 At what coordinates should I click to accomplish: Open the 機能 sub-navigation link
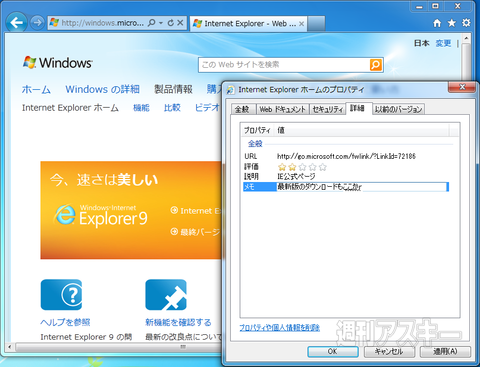pos(141,108)
